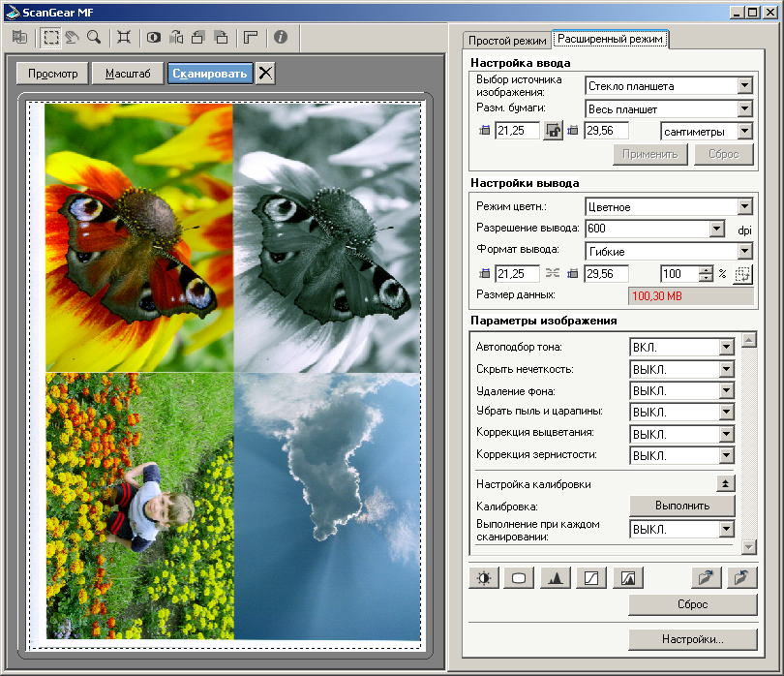784x676 pixels.
Task: Click the data size value 100,30 MB
Action: point(690,295)
